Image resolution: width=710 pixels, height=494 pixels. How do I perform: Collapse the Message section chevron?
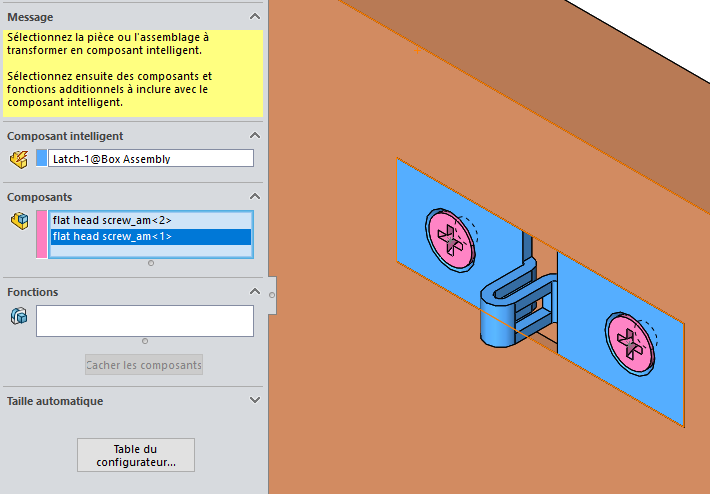[x=255, y=17]
